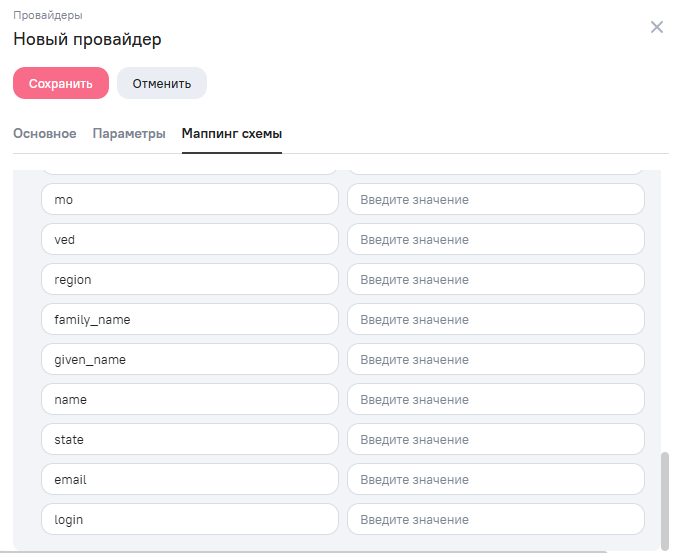The image size is (683, 553).
Task: Click the Провайдеры breadcrumb label
Action: coord(47,15)
